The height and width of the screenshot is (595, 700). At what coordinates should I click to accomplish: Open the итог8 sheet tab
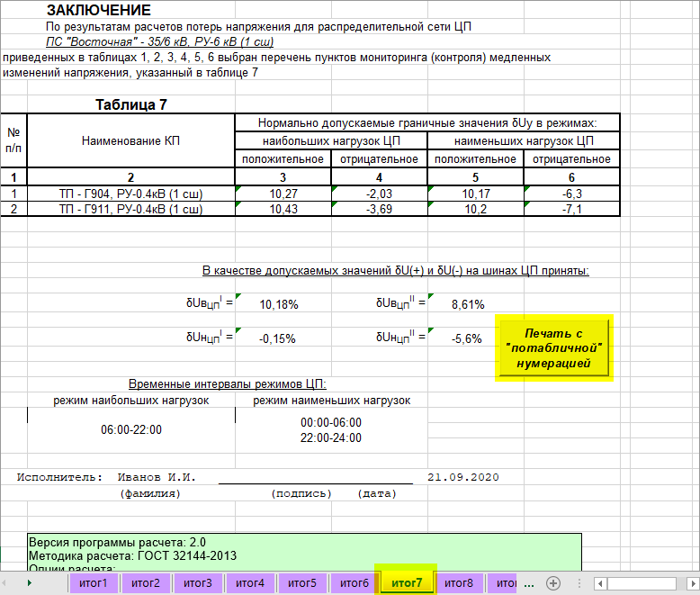click(x=459, y=583)
